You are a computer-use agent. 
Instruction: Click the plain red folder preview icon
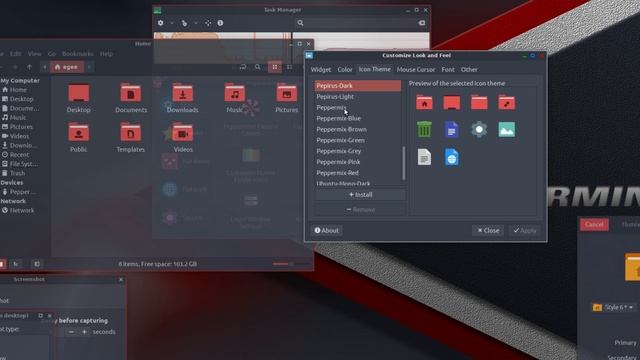(x=479, y=102)
